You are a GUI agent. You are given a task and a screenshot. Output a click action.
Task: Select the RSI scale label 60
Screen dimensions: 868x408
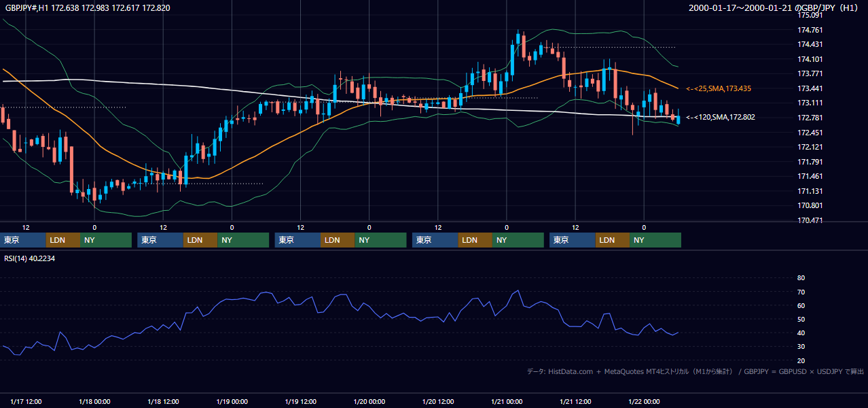coord(801,305)
